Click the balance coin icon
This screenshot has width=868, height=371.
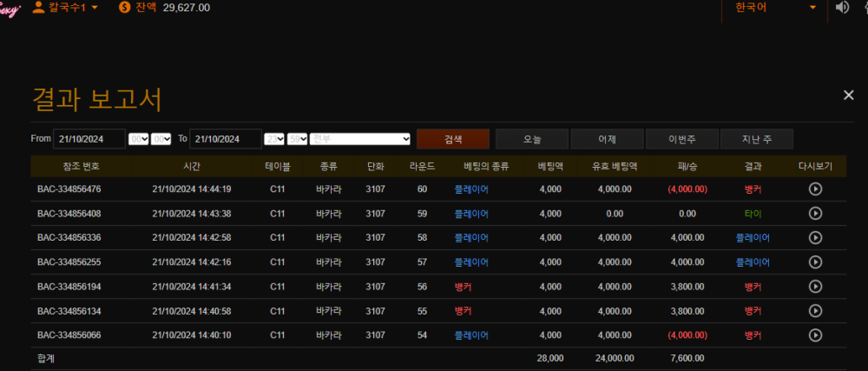point(125,8)
